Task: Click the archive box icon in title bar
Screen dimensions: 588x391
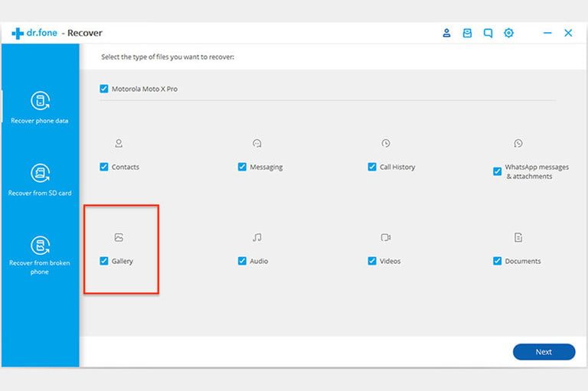Action: pos(467,33)
